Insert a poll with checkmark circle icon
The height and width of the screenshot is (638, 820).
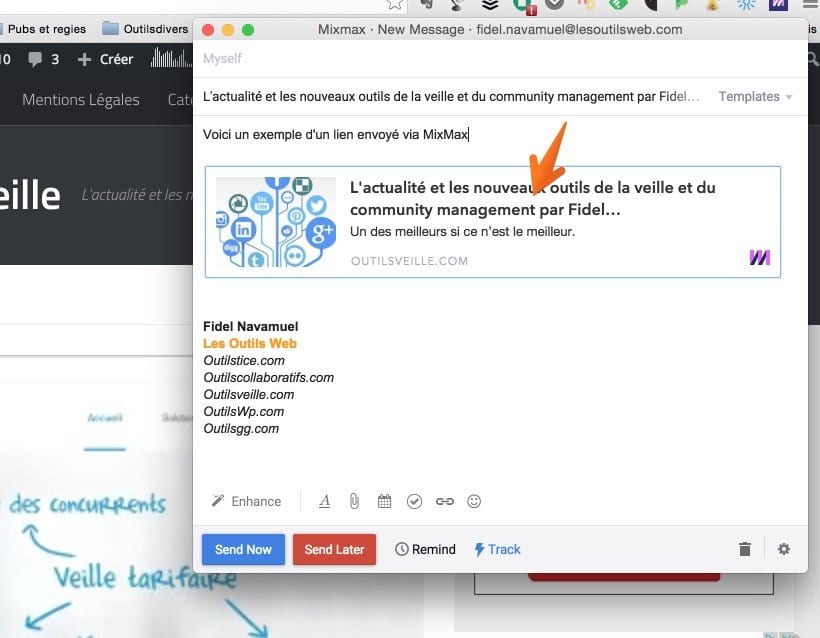414,502
